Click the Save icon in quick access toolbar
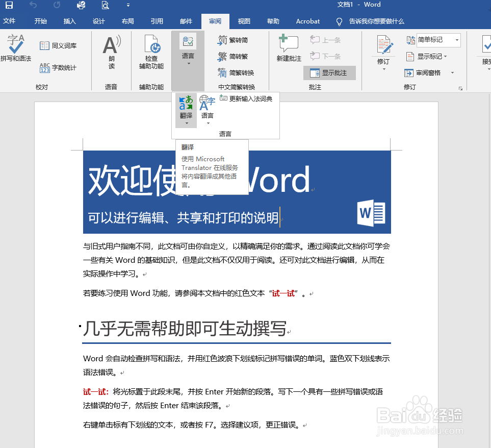The image size is (491, 448). click(9, 5)
